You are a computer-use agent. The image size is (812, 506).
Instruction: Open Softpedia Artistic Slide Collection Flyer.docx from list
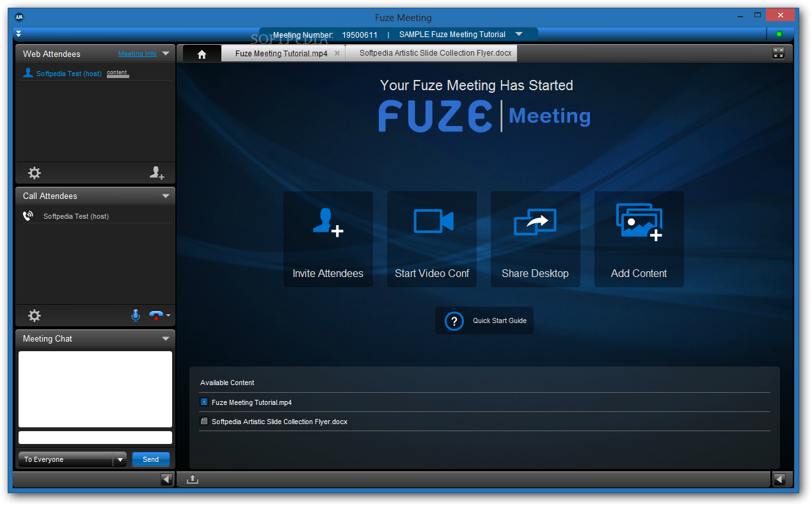[280, 422]
